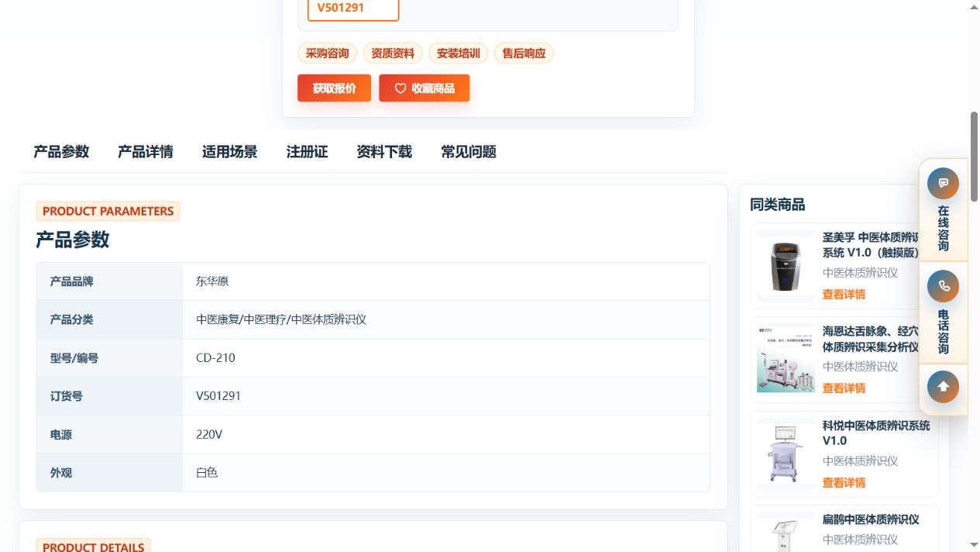This screenshot has width=980, height=552.
Task: Open 查看详情 for 海恩达 analyzer
Action: (844, 388)
